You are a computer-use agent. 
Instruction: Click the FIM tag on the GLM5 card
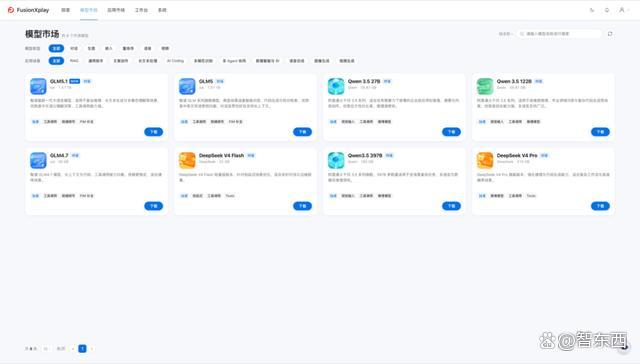[236, 122]
